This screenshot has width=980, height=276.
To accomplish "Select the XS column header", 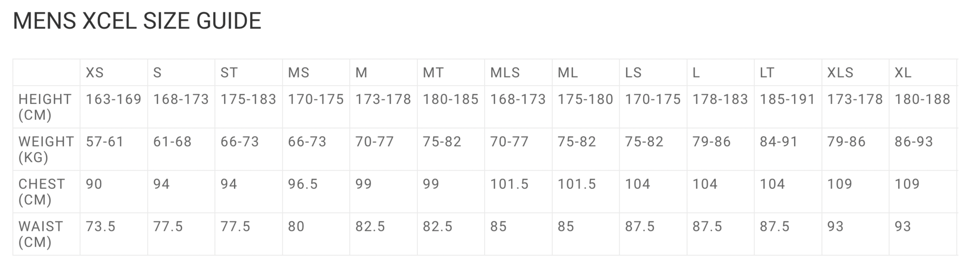I will pos(95,73).
